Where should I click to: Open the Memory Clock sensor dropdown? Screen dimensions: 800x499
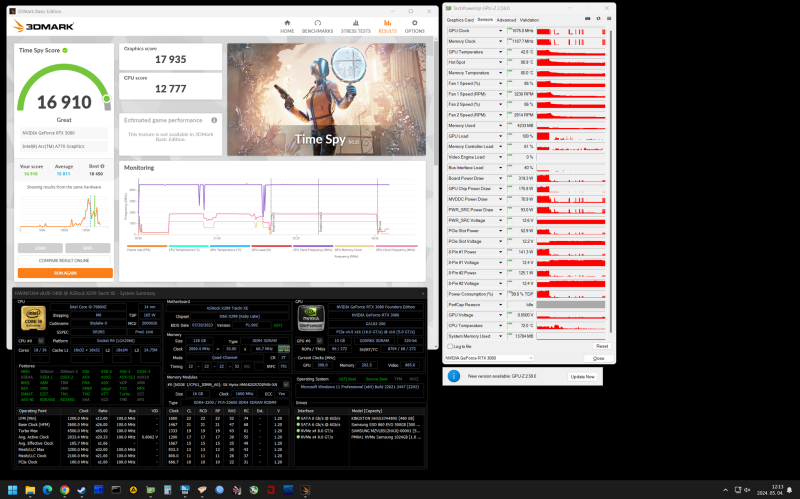point(500,41)
